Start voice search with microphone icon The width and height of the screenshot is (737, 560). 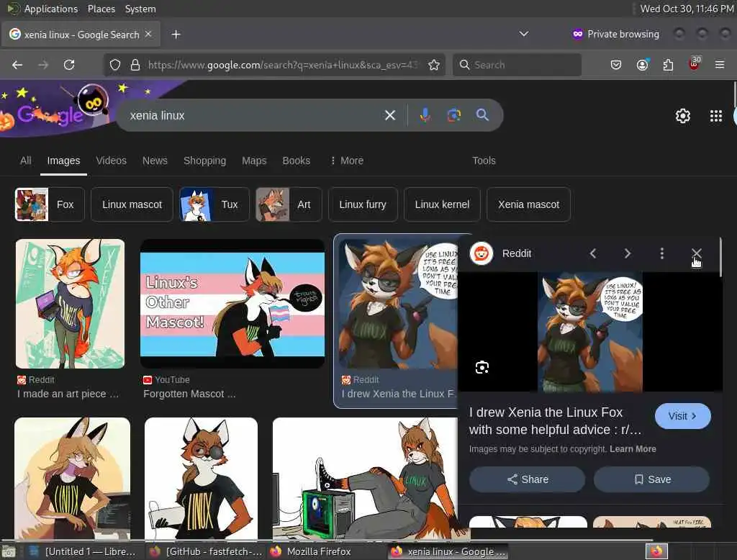pos(425,115)
